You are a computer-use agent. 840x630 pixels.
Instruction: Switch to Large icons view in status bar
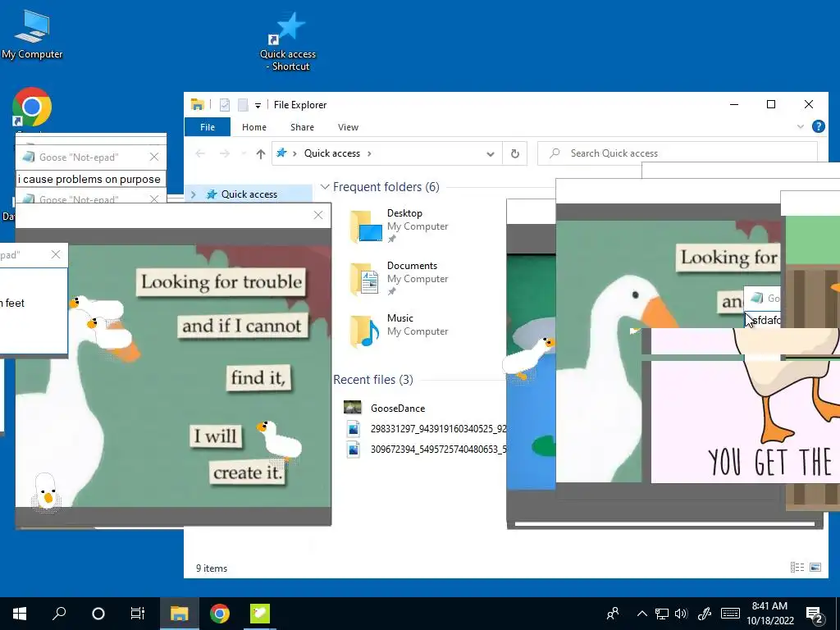click(815, 568)
